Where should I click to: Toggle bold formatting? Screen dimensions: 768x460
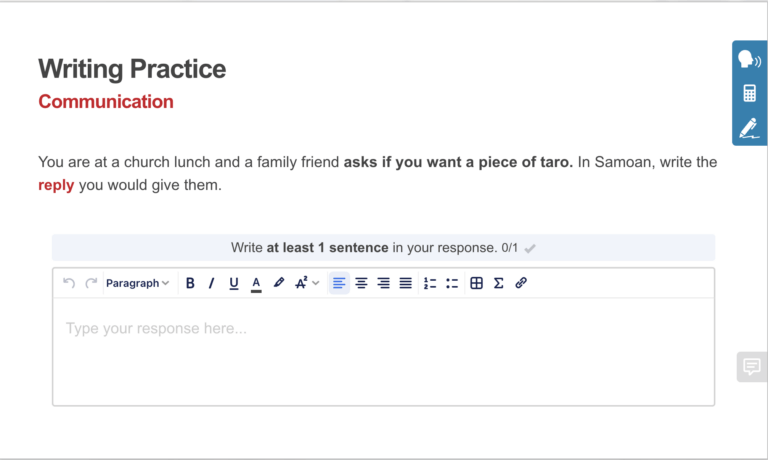point(190,283)
